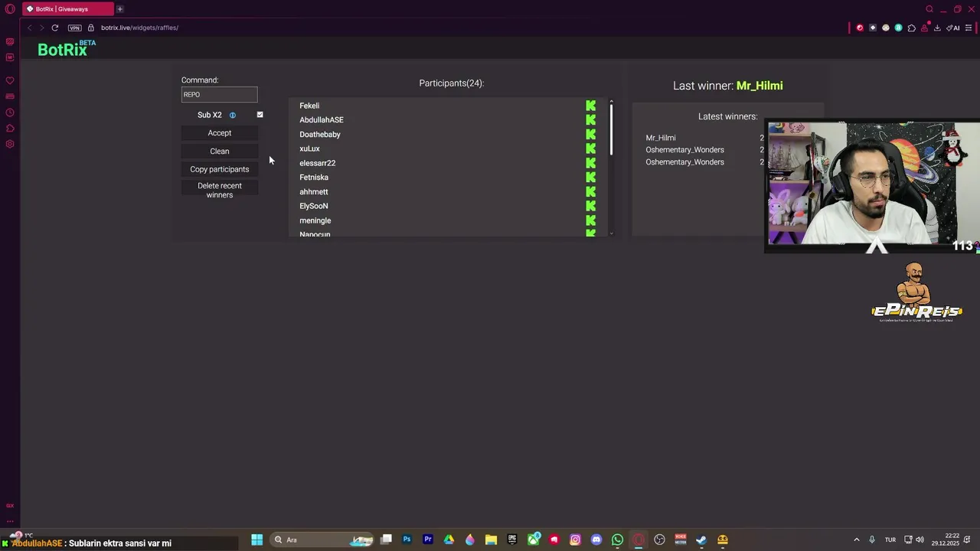Select participant meningle
The height and width of the screenshot is (551, 980).
click(x=315, y=220)
